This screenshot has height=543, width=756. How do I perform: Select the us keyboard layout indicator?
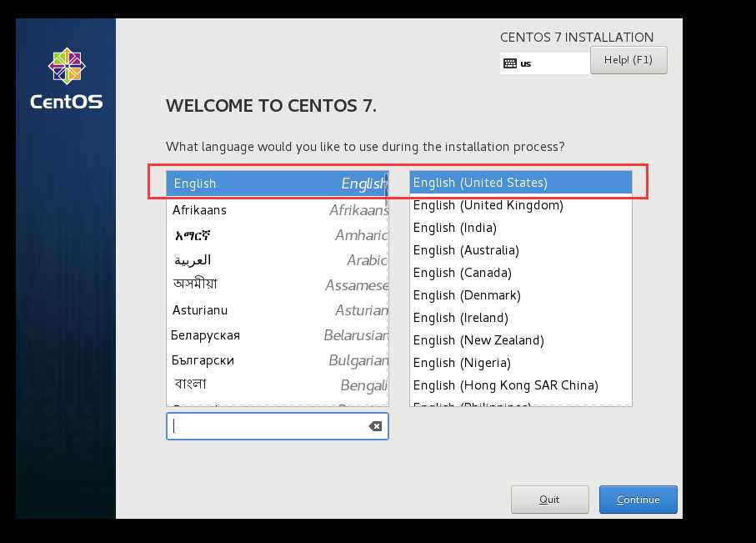[545, 63]
